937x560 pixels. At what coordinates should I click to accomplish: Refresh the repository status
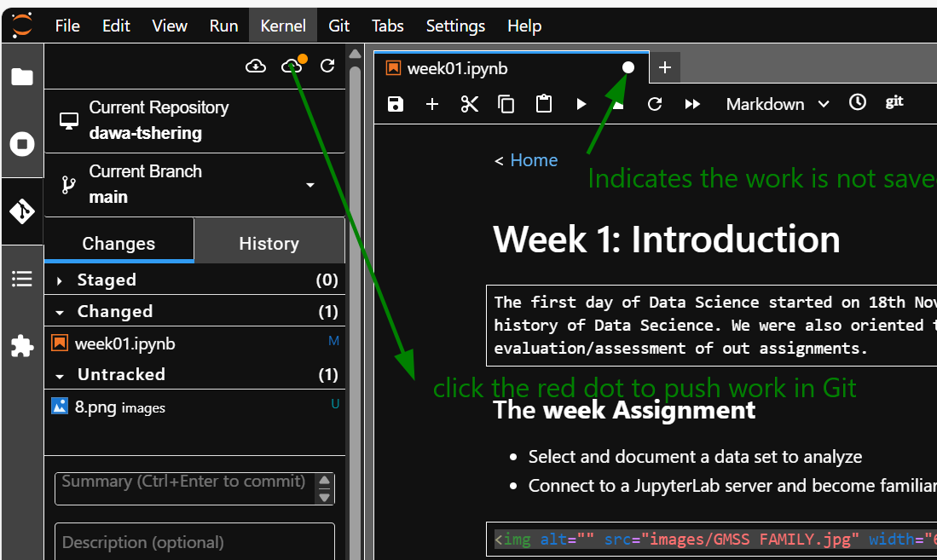pyautogui.click(x=327, y=66)
